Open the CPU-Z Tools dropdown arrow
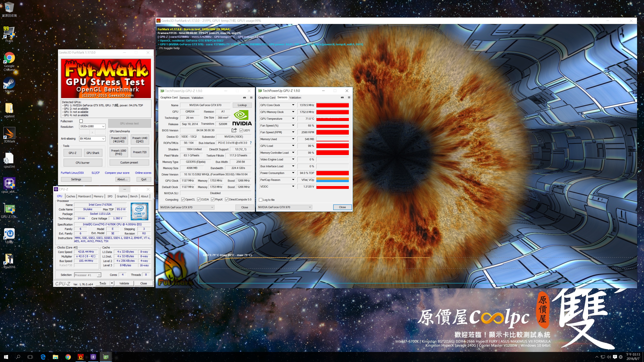This screenshot has height=362, width=644. pos(112,283)
